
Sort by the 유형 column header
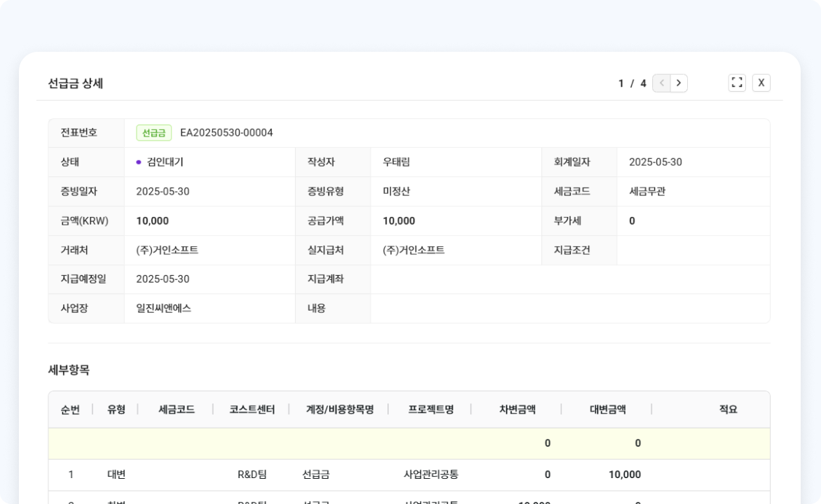pyautogui.click(x=116, y=409)
